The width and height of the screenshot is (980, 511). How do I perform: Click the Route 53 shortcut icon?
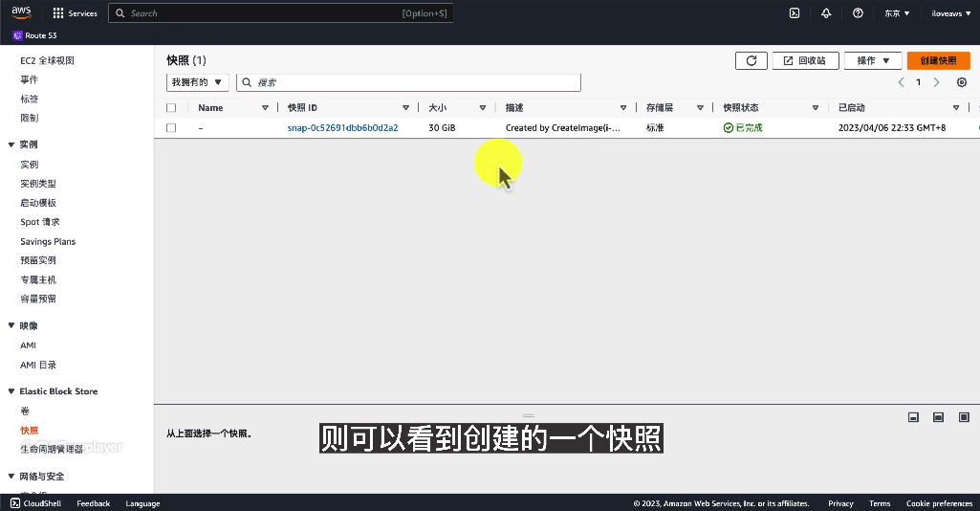coord(17,35)
